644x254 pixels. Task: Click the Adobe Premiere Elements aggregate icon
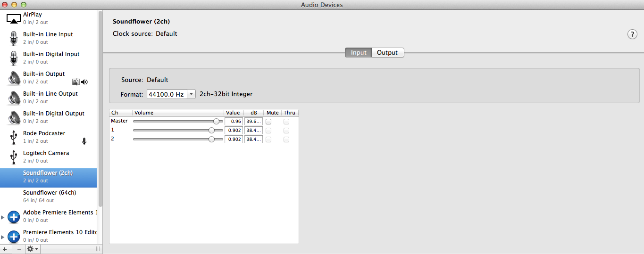click(x=14, y=217)
